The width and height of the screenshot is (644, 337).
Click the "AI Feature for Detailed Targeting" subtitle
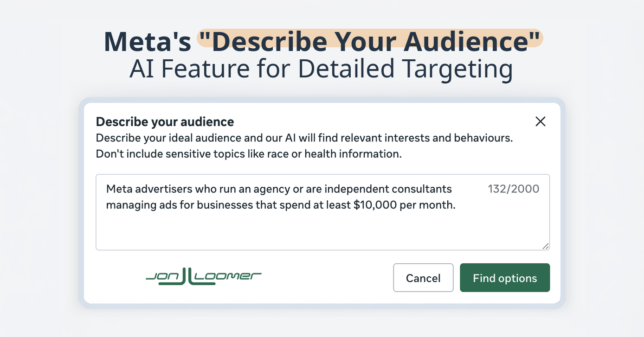click(x=321, y=69)
